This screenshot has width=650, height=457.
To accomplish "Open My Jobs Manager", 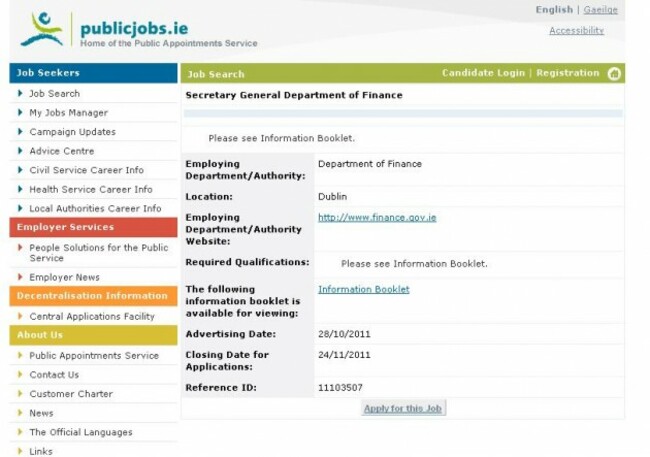I will (x=68, y=113).
